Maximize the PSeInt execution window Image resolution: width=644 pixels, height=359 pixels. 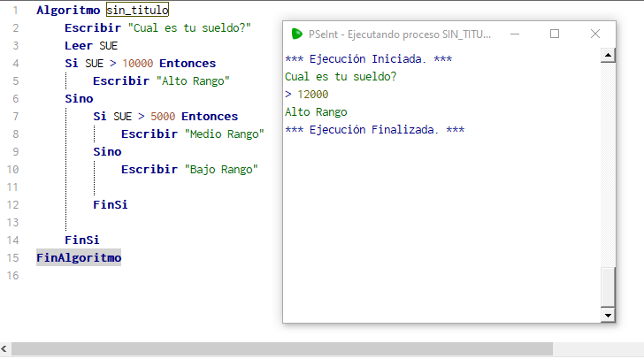(x=555, y=34)
